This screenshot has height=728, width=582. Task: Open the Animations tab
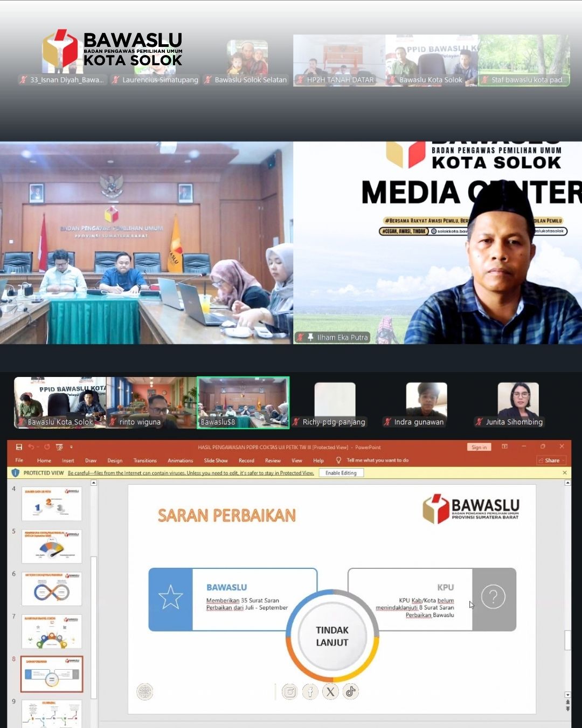click(180, 461)
